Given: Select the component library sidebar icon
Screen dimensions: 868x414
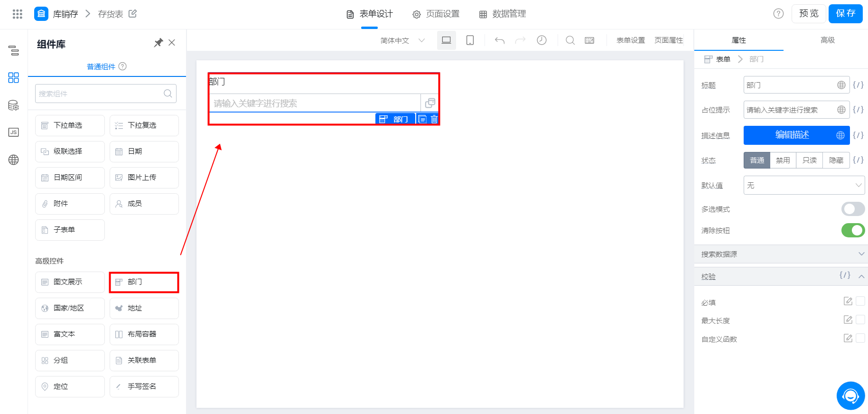Looking at the screenshot, I should pyautogui.click(x=14, y=78).
